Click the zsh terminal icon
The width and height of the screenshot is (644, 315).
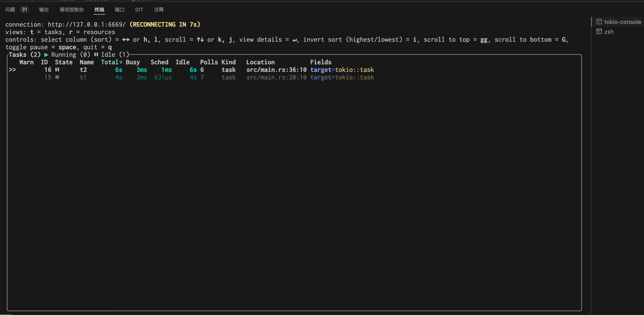[599, 31]
